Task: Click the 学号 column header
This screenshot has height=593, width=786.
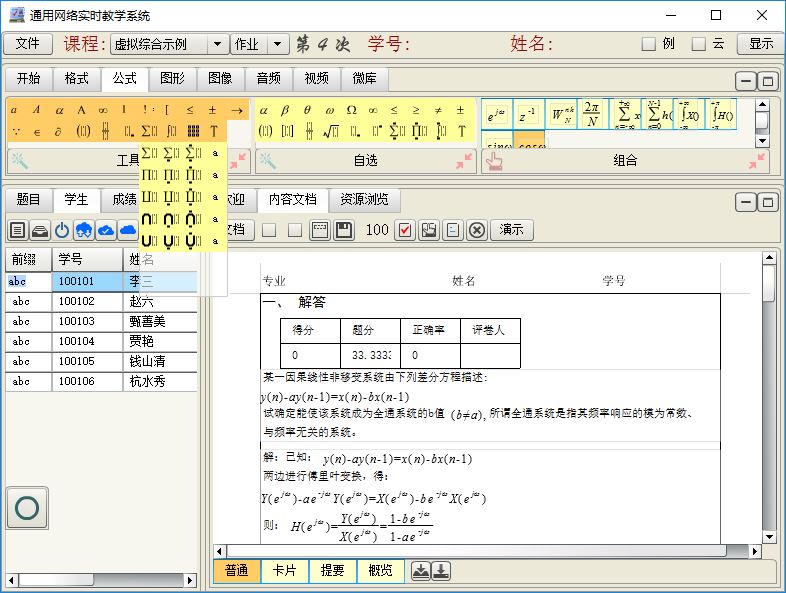Action: click(87, 260)
